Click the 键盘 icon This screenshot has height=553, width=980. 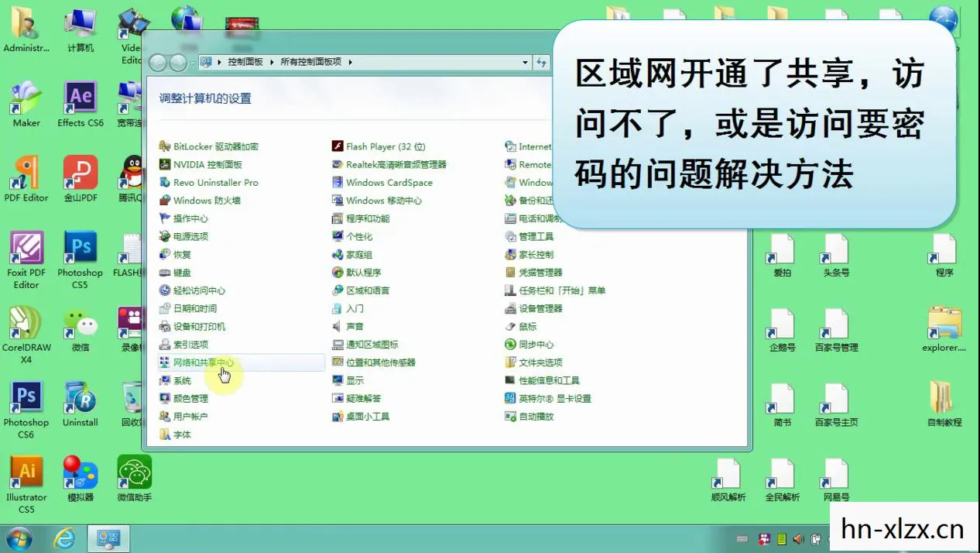[164, 273]
